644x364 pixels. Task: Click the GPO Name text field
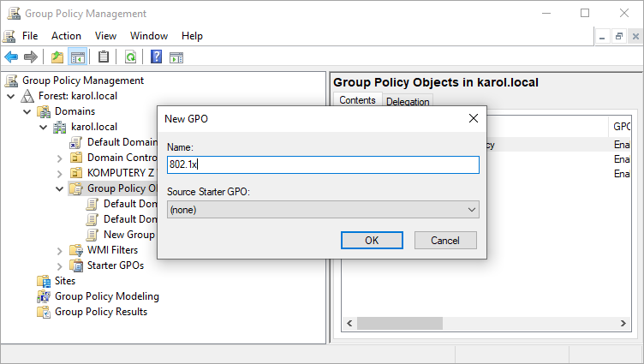coord(323,164)
